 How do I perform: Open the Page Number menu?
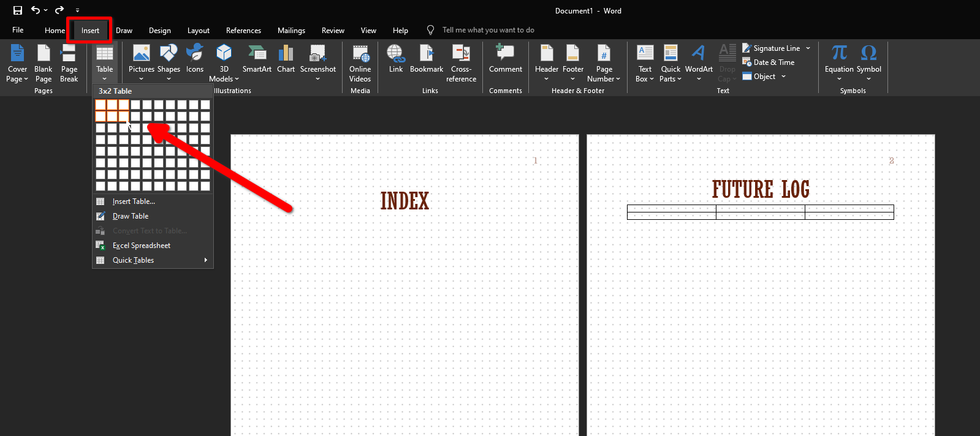pyautogui.click(x=604, y=63)
